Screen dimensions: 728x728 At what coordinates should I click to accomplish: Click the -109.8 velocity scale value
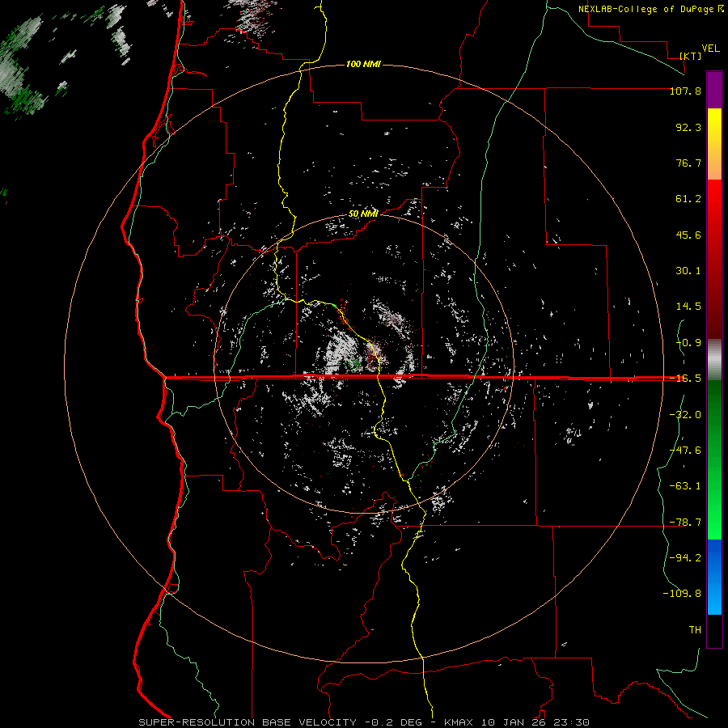point(683,594)
